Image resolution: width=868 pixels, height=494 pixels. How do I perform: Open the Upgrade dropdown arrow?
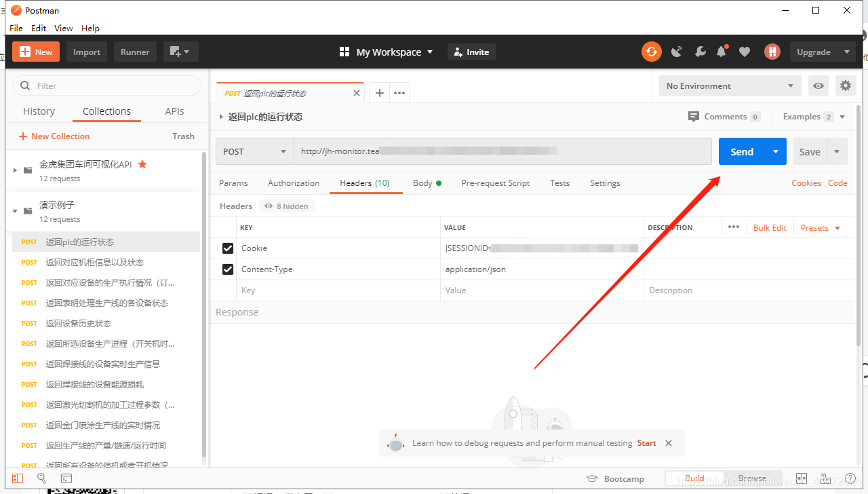click(846, 52)
